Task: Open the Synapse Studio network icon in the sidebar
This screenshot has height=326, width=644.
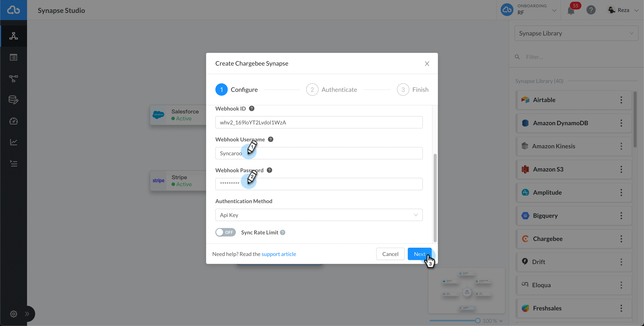Action: click(x=14, y=36)
